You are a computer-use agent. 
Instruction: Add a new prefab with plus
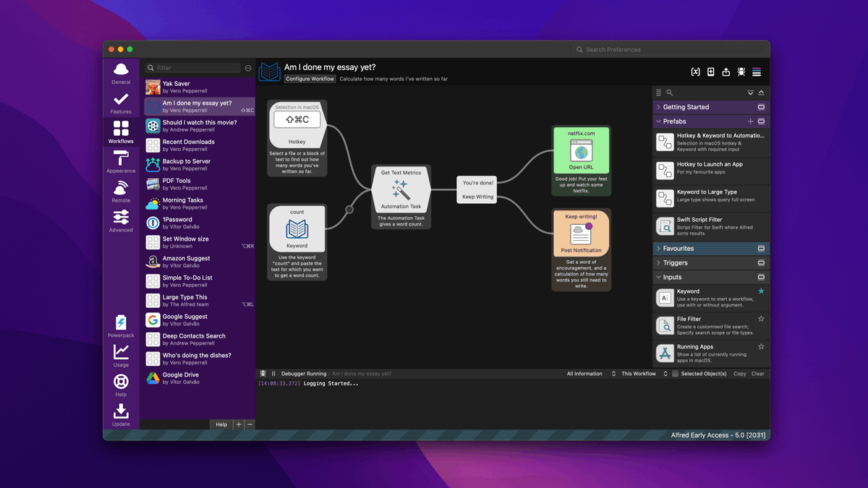click(x=751, y=121)
